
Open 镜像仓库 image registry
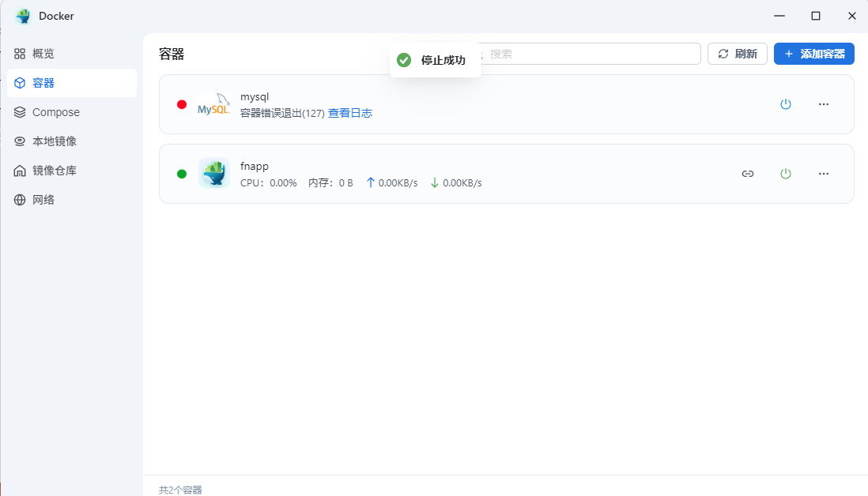(72, 171)
